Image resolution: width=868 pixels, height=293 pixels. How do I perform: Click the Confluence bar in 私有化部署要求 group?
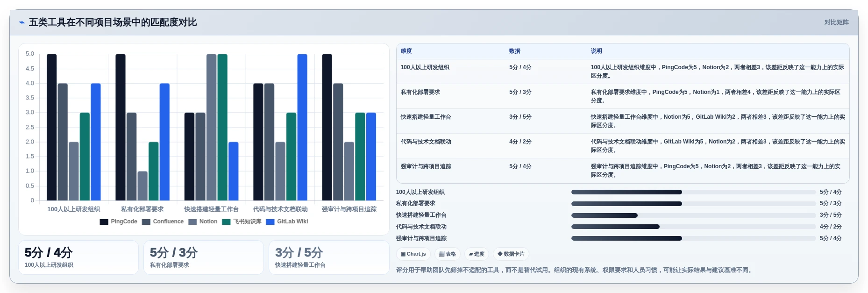coord(131,157)
